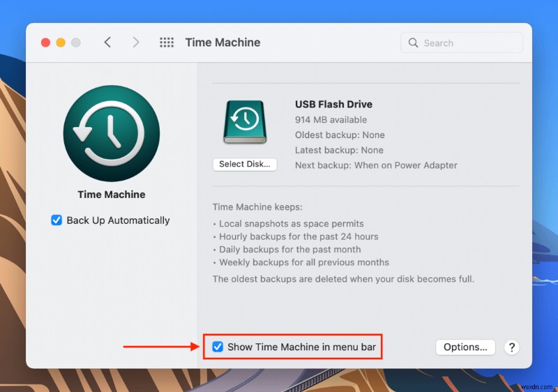Close the window with the red button
Image resolution: width=558 pixels, height=392 pixels.
point(45,43)
